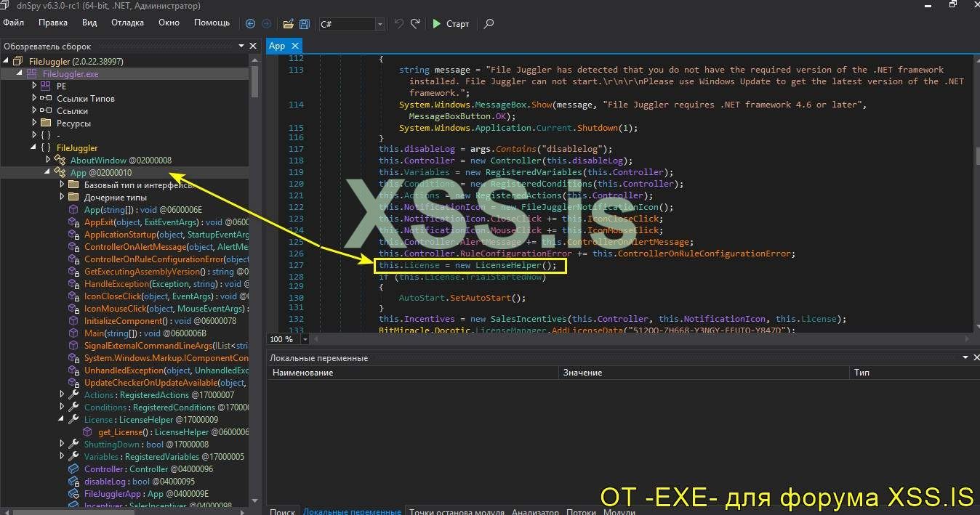Select the App(string[]) constructor method
Image resolution: width=980 pixels, height=515 pixels.
(x=142, y=209)
